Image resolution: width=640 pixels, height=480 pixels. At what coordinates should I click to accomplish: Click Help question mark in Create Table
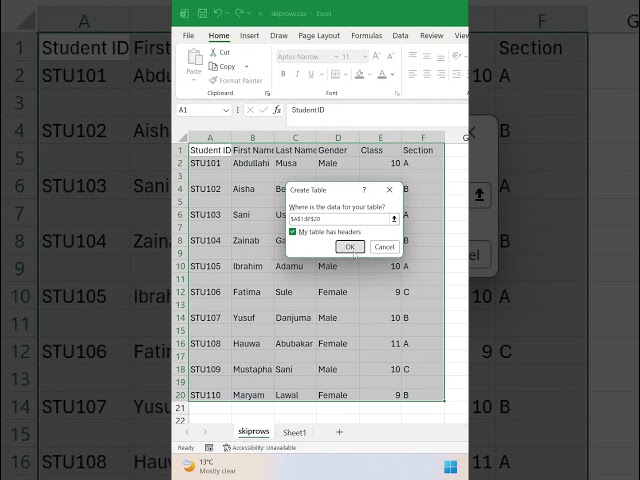pyautogui.click(x=364, y=190)
